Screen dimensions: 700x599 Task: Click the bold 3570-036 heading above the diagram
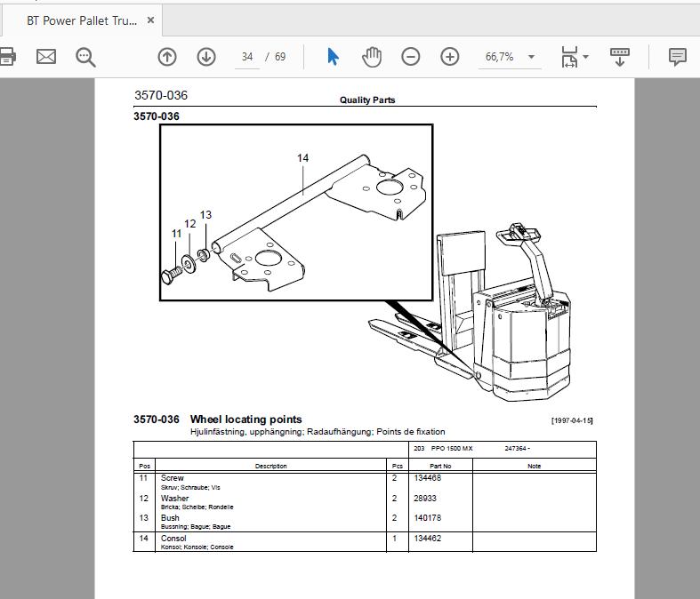(157, 116)
